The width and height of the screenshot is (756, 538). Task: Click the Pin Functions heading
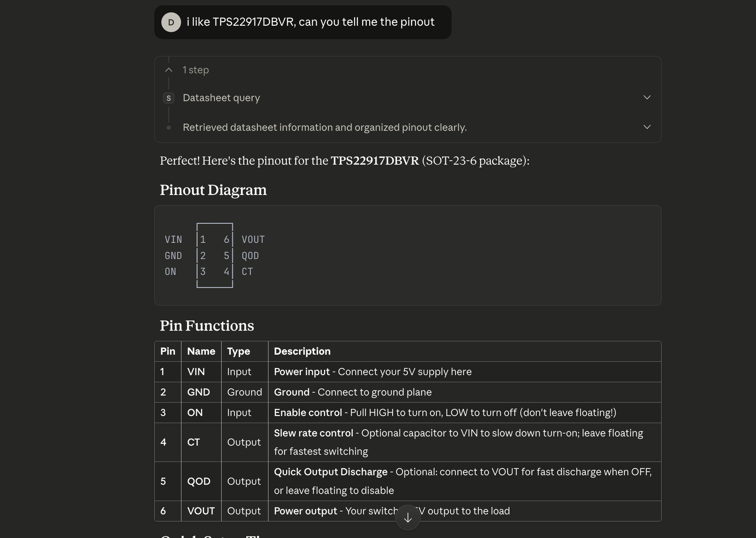207,326
